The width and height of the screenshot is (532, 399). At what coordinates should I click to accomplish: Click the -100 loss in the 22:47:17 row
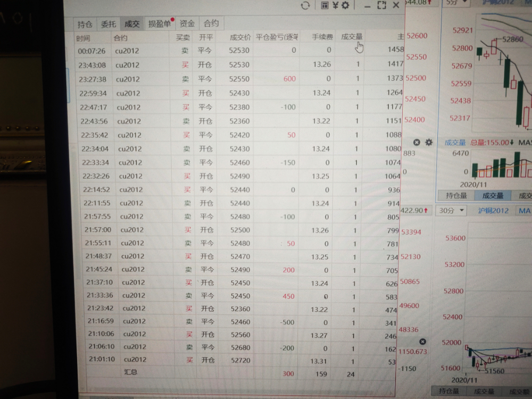coord(288,107)
